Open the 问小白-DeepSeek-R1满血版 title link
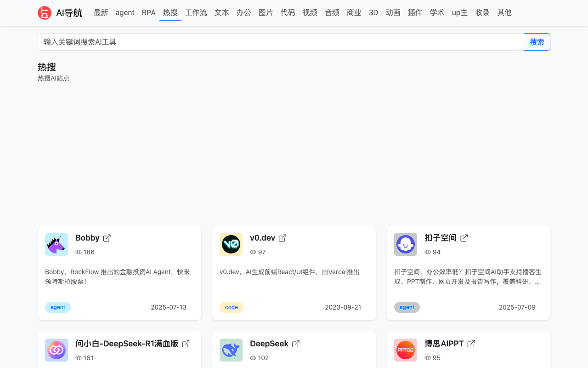Screen dimensions: 588x368 127,344
